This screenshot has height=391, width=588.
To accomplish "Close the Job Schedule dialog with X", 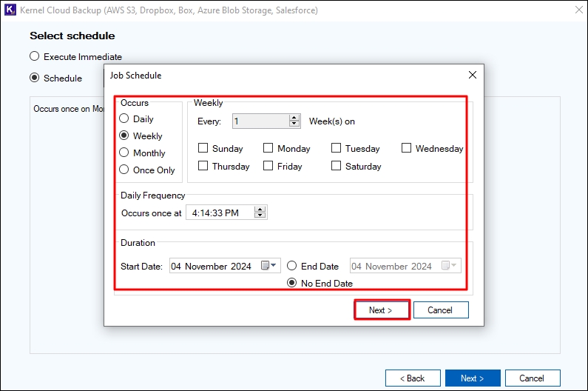I will tap(473, 75).
